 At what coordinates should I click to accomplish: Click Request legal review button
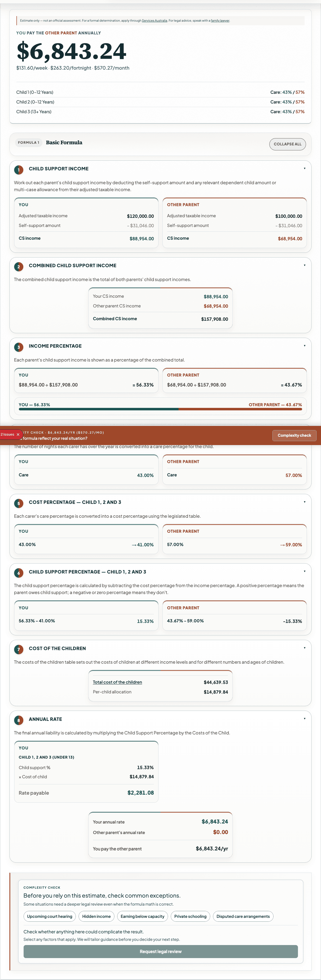[161, 951]
